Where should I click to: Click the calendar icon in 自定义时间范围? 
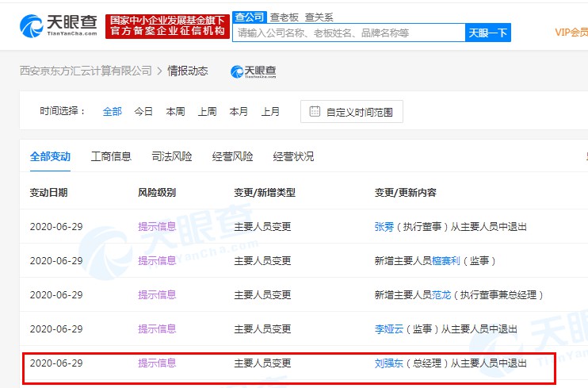tap(315, 112)
